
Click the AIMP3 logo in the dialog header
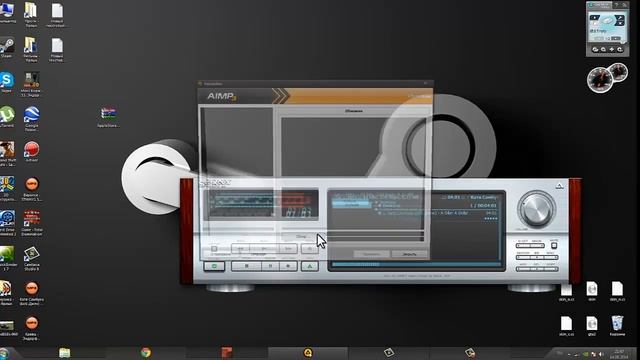click(x=222, y=97)
